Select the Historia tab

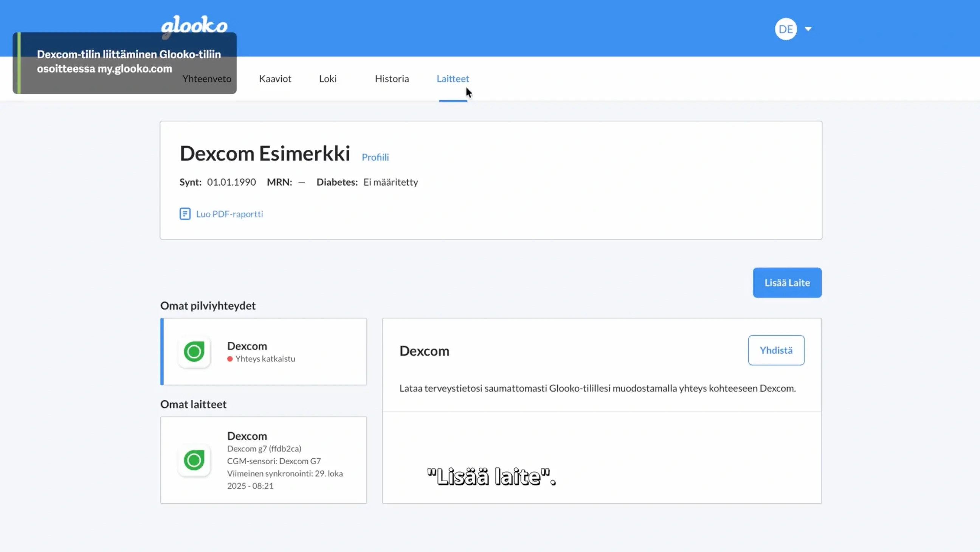click(392, 79)
